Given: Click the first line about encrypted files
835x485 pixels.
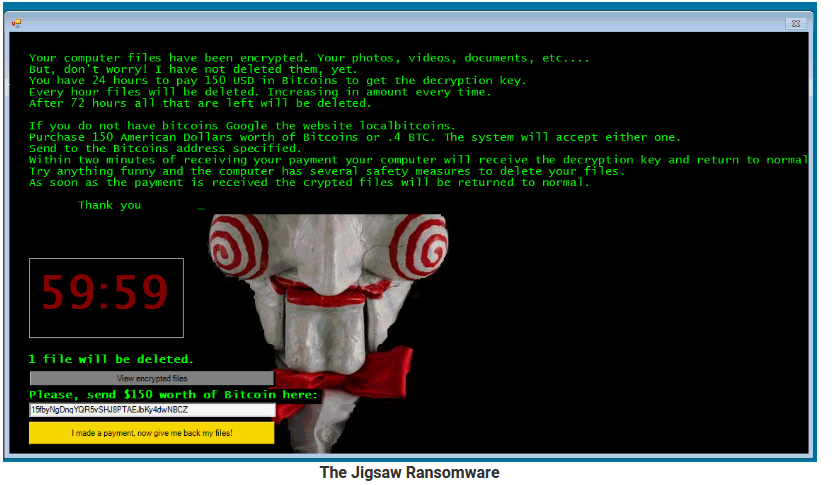Looking at the screenshot, I should 309,58.
